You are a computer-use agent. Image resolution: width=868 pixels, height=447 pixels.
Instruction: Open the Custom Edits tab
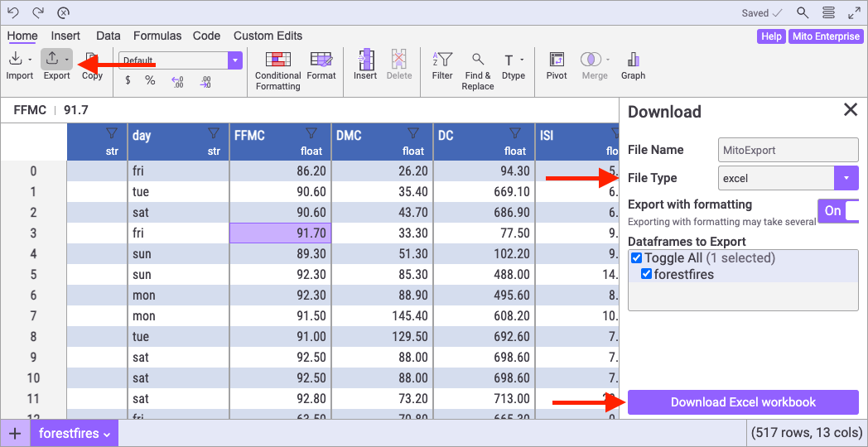(x=268, y=36)
